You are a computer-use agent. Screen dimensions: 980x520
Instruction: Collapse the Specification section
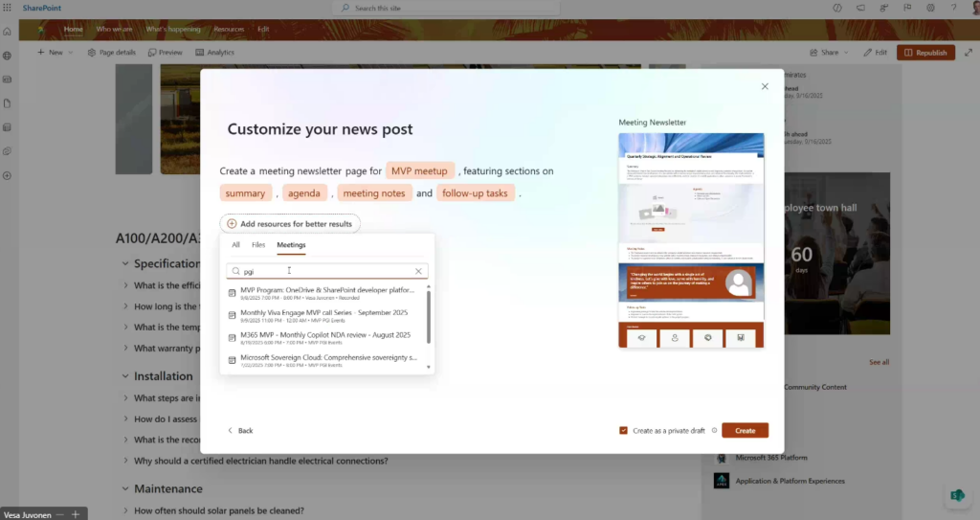click(x=125, y=263)
